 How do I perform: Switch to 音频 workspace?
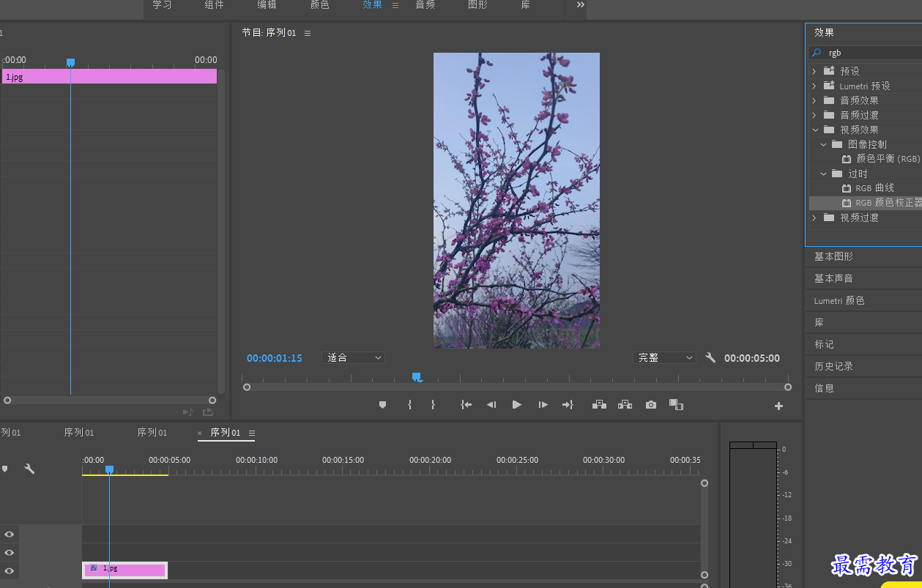[425, 5]
